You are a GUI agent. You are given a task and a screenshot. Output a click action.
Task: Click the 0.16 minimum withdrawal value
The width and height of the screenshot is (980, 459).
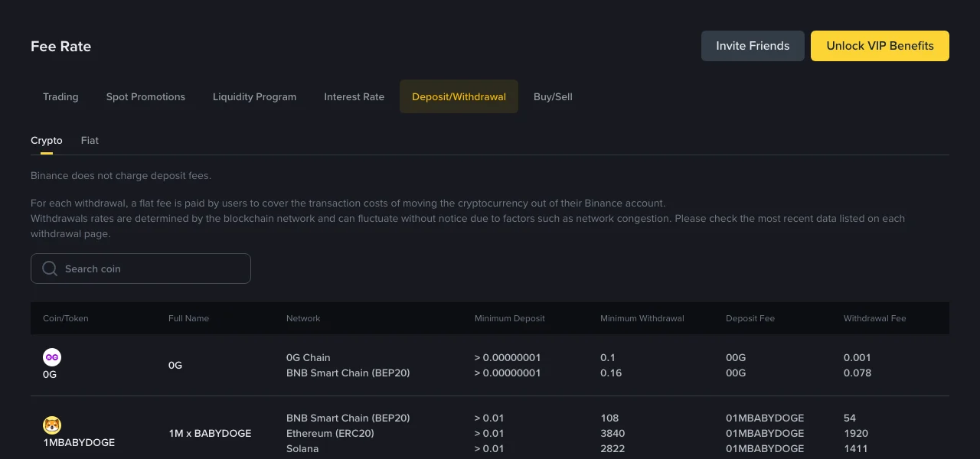tap(611, 373)
